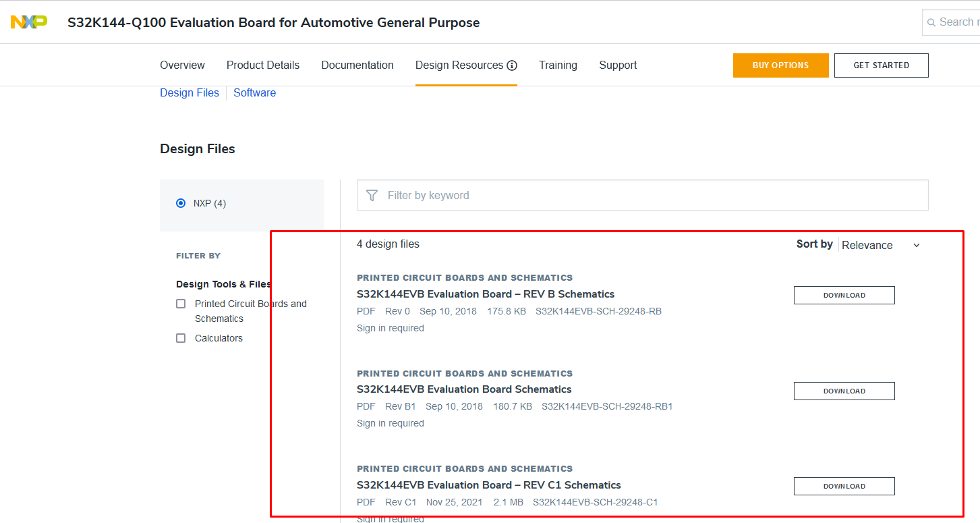Download the REV C1 Schematics file
The width and height of the screenshot is (980, 523).
pyautogui.click(x=844, y=487)
